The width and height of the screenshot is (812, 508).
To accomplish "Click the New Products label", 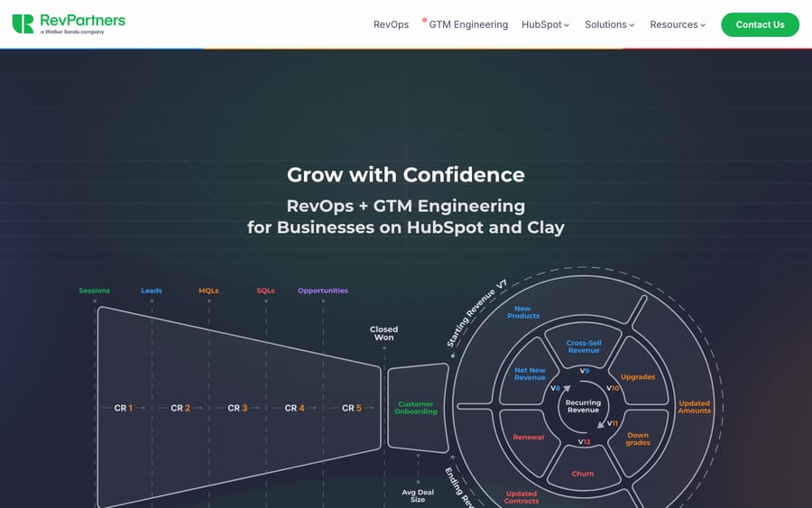I will [x=523, y=311].
